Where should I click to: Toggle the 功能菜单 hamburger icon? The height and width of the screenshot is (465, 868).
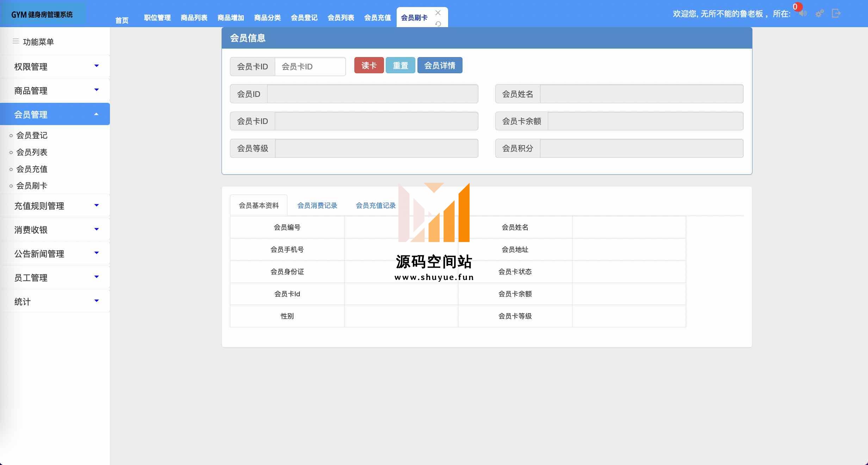point(15,41)
